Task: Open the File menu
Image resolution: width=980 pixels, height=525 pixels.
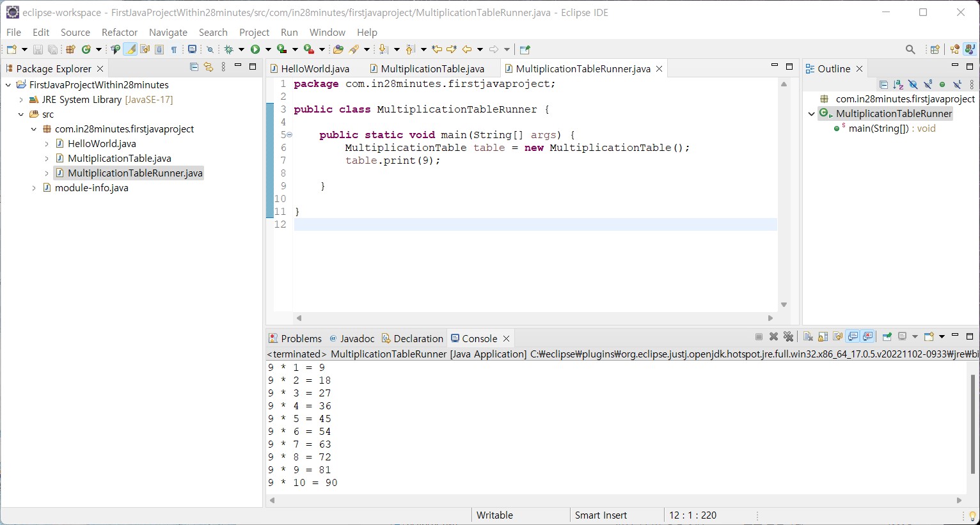Action: click(x=13, y=32)
